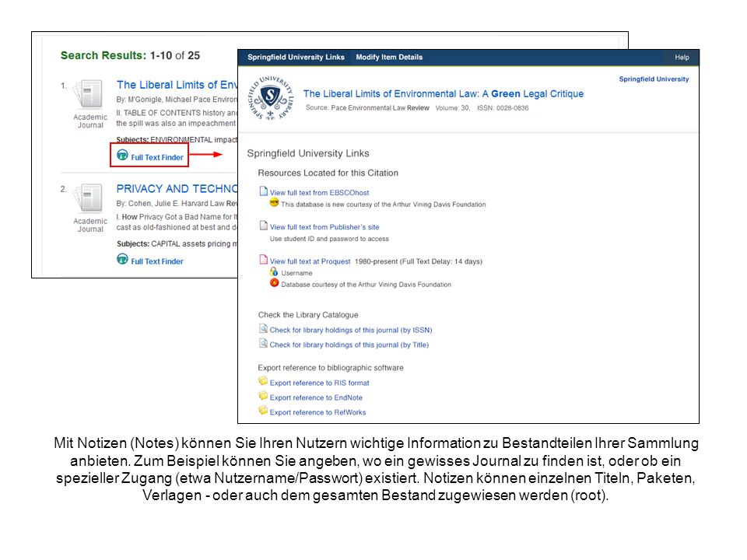
Task: Click 'Subjects: CAPITAL assets pricing' line
Action: pos(177,243)
